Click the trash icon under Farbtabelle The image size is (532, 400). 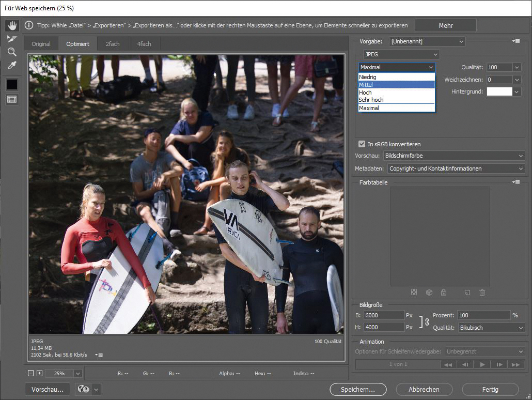(482, 293)
